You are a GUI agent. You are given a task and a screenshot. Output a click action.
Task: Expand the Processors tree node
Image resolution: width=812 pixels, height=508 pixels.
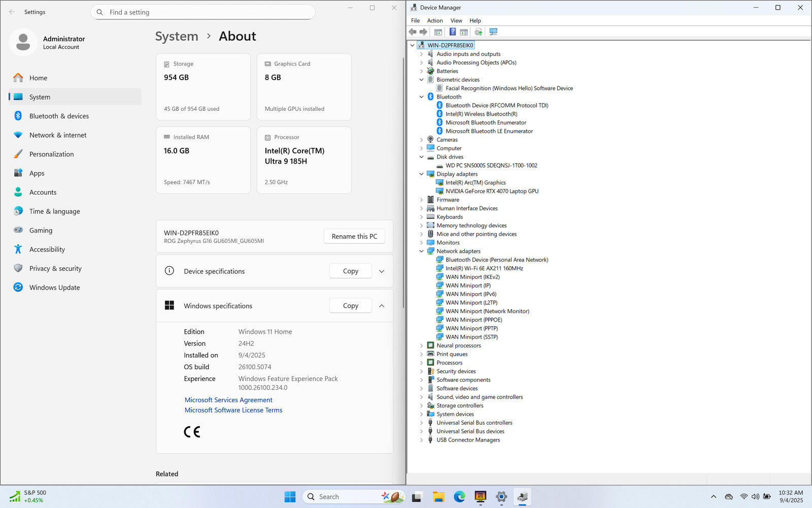point(421,363)
